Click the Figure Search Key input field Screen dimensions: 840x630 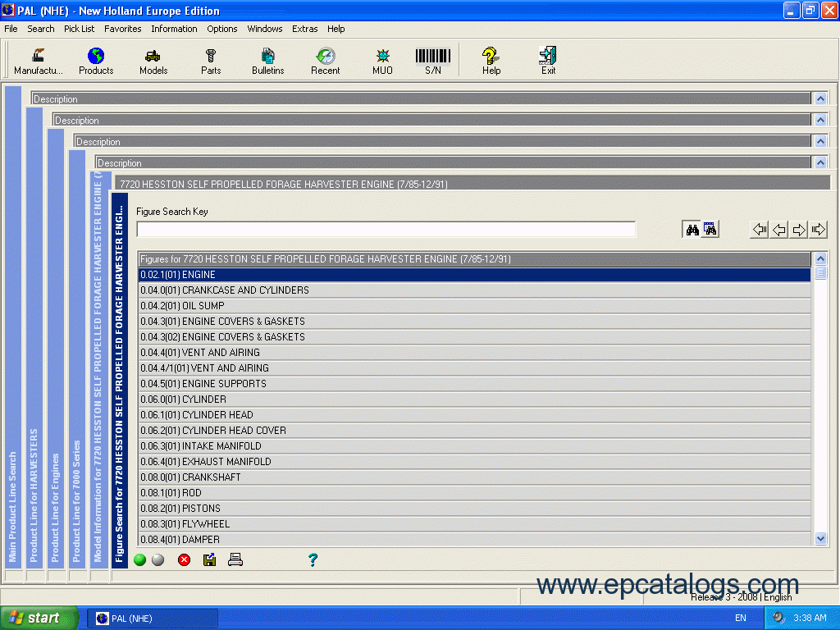coord(386,230)
